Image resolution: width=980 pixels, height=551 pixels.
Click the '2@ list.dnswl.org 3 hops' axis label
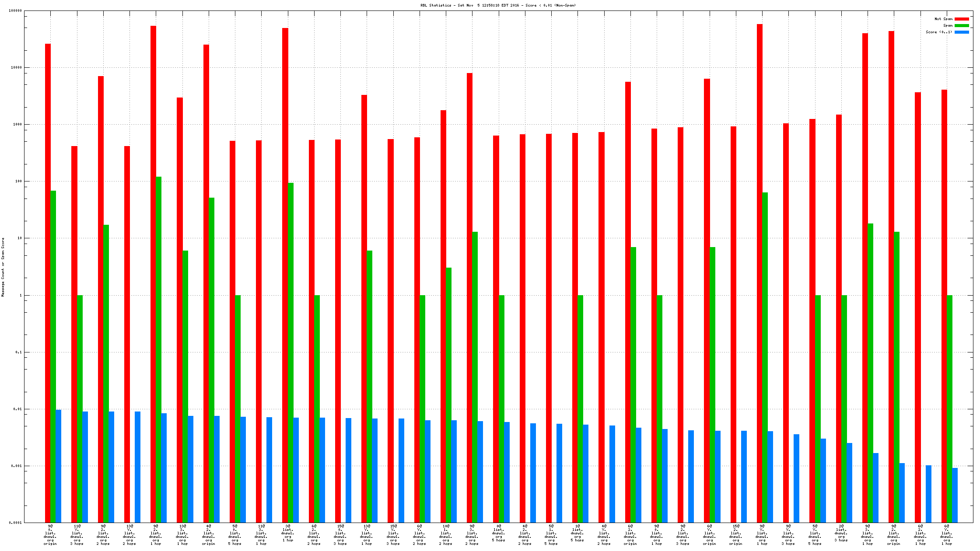[841, 533]
